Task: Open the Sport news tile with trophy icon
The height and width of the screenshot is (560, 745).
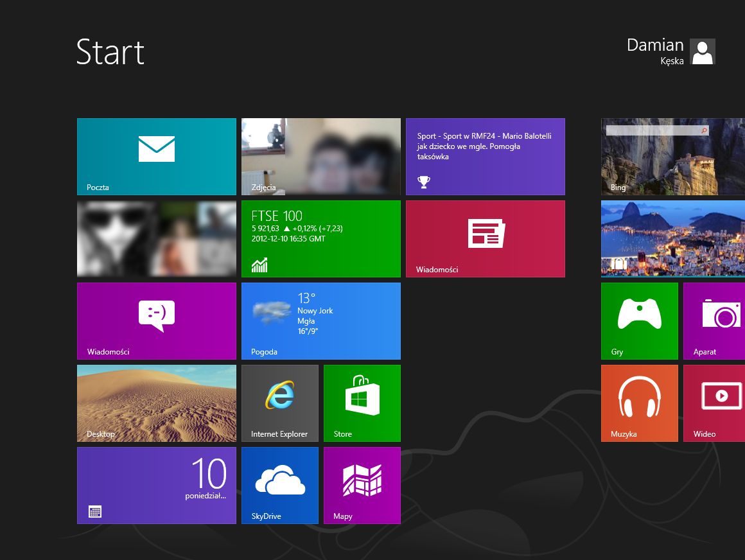Action: pos(485,157)
